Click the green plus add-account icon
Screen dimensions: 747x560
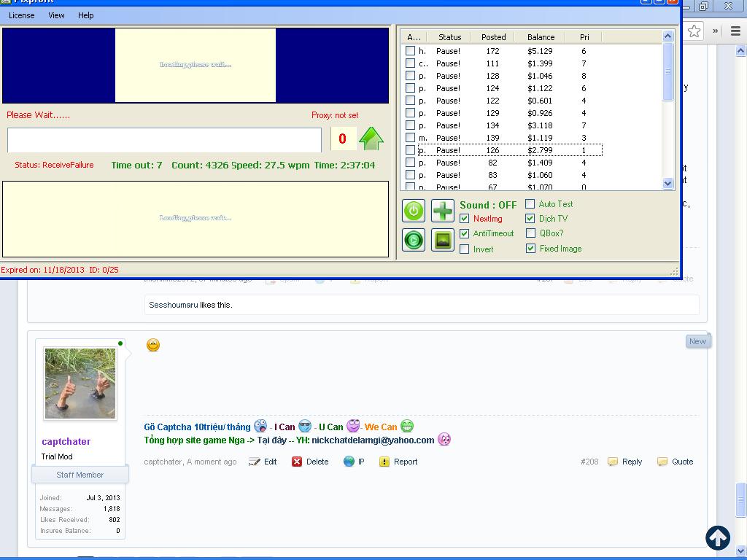tap(443, 211)
